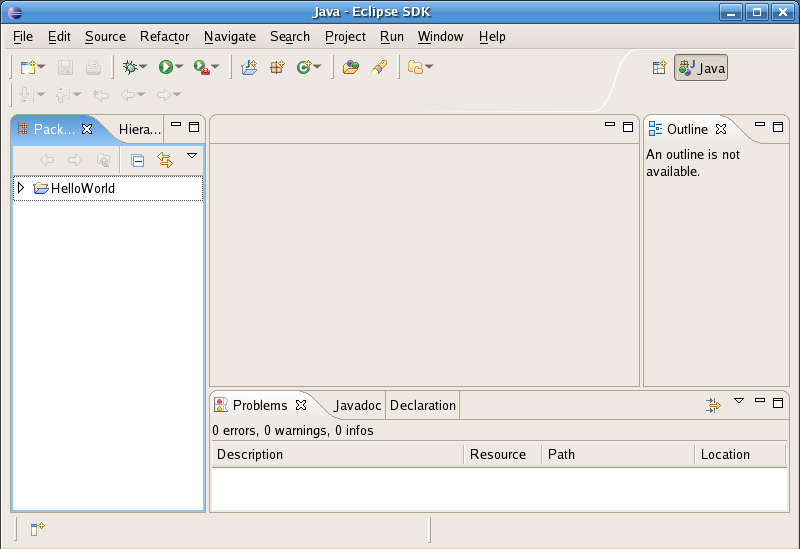Image resolution: width=800 pixels, height=549 pixels.
Task: Switch to the Javadoc tab
Action: [357, 405]
